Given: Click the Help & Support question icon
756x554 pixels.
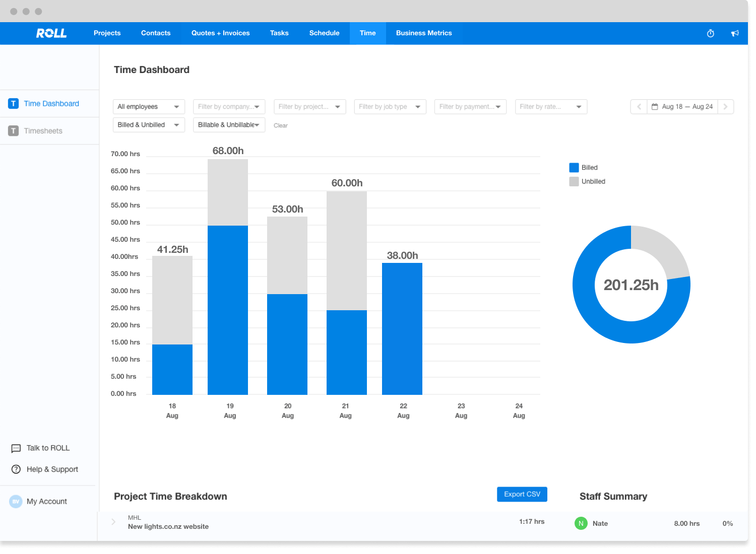Looking at the screenshot, I should point(16,469).
